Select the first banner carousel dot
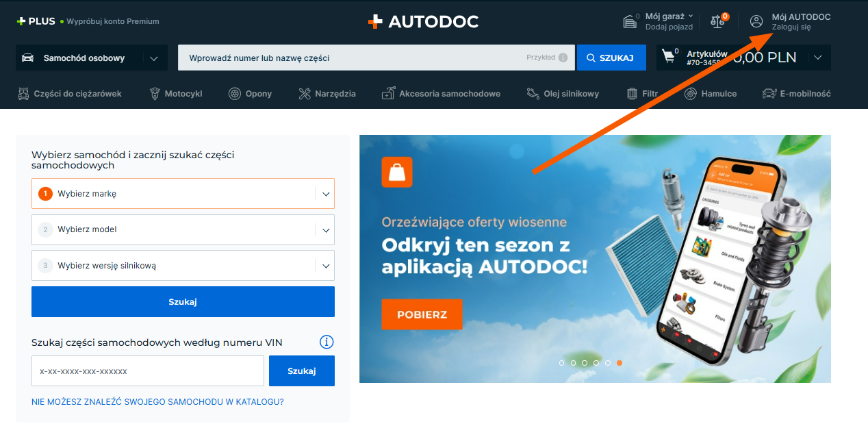The height and width of the screenshot is (439, 868). coord(562,363)
